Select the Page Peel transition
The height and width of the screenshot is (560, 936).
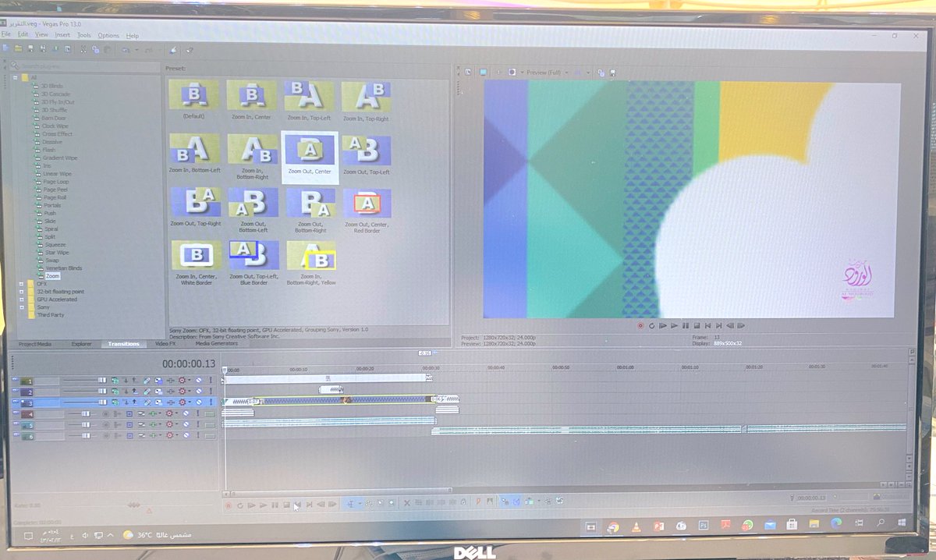coord(55,190)
